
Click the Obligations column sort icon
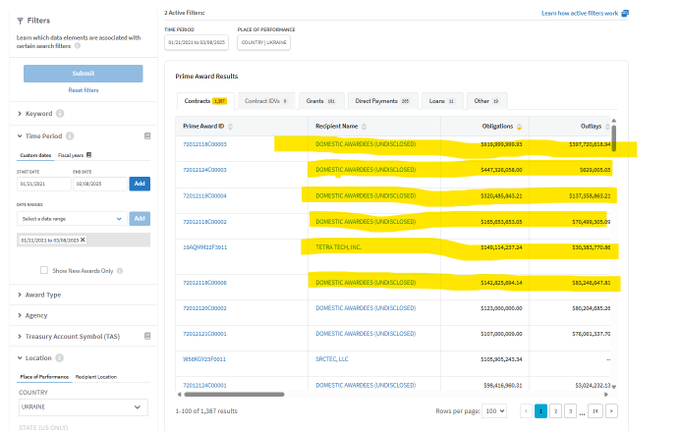pos(519,127)
